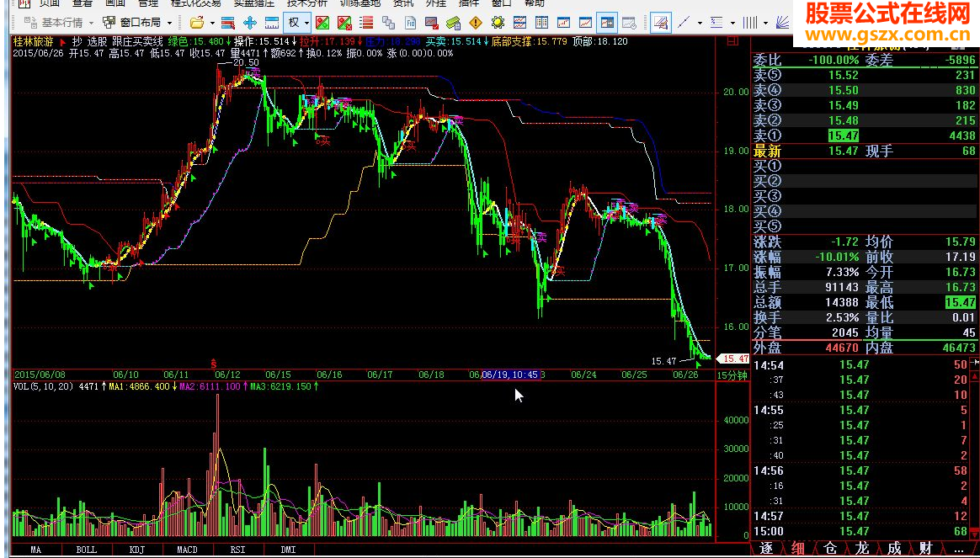Click the yellow diamond warning icon
This screenshot has width=980, height=558.
pyautogui.click(x=477, y=23)
